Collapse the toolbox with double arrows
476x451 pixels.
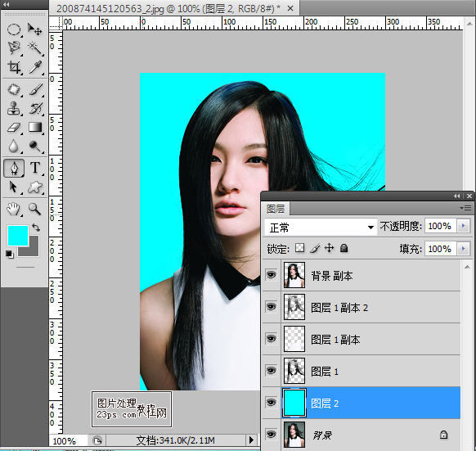6,4
